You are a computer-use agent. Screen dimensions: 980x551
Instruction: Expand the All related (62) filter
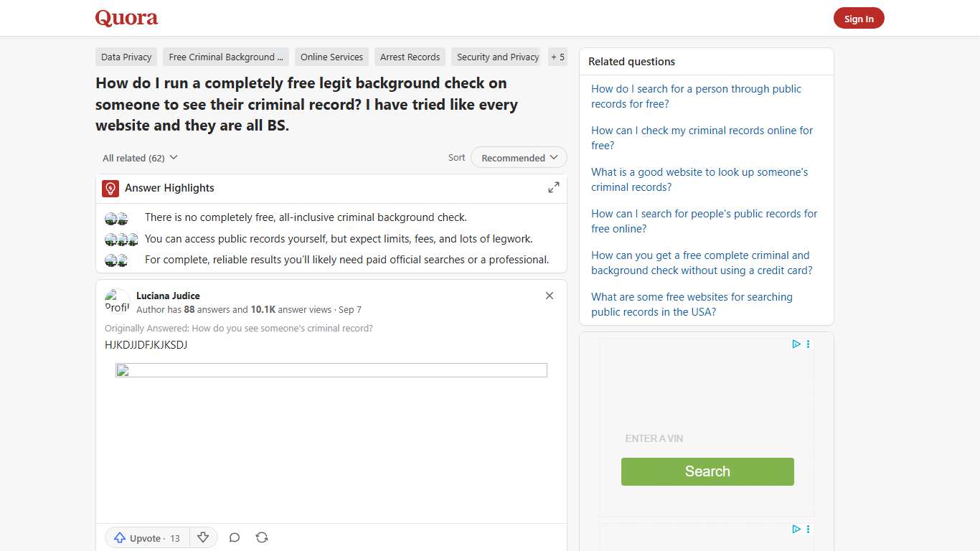click(139, 157)
